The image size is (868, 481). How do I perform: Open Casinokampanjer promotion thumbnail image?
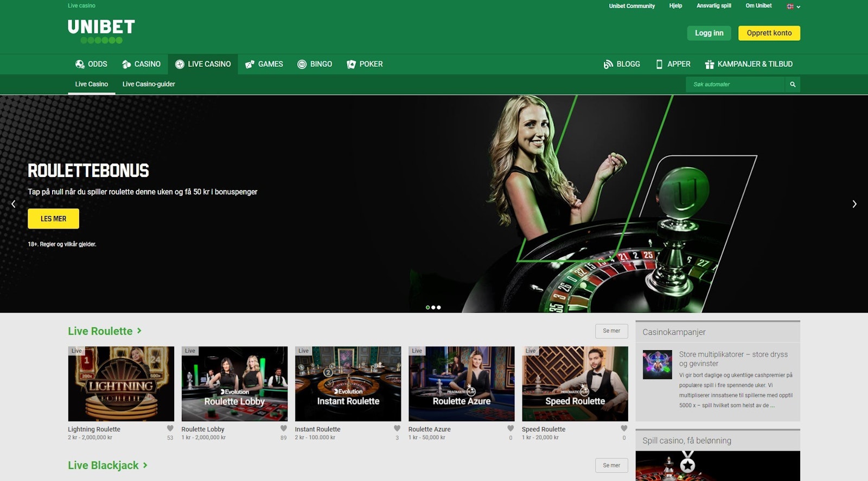[658, 364]
